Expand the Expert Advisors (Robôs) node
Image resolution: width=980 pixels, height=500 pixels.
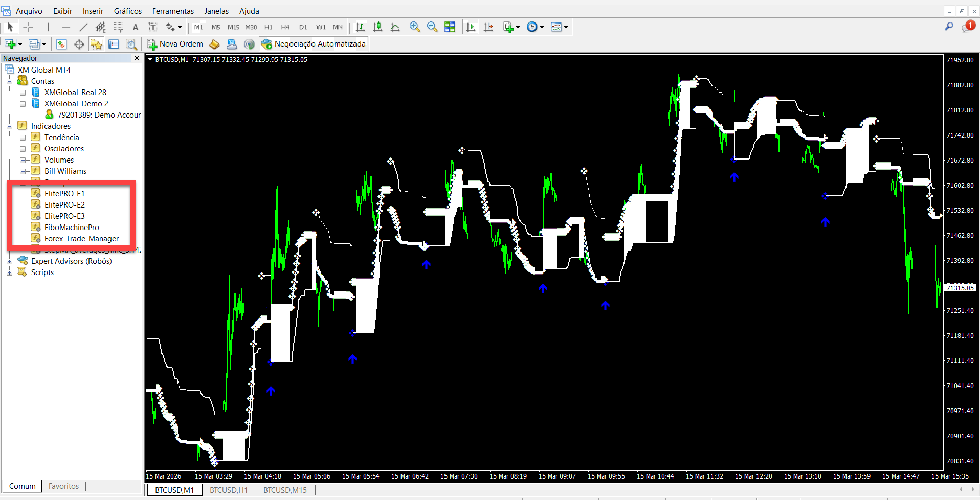tap(9, 261)
